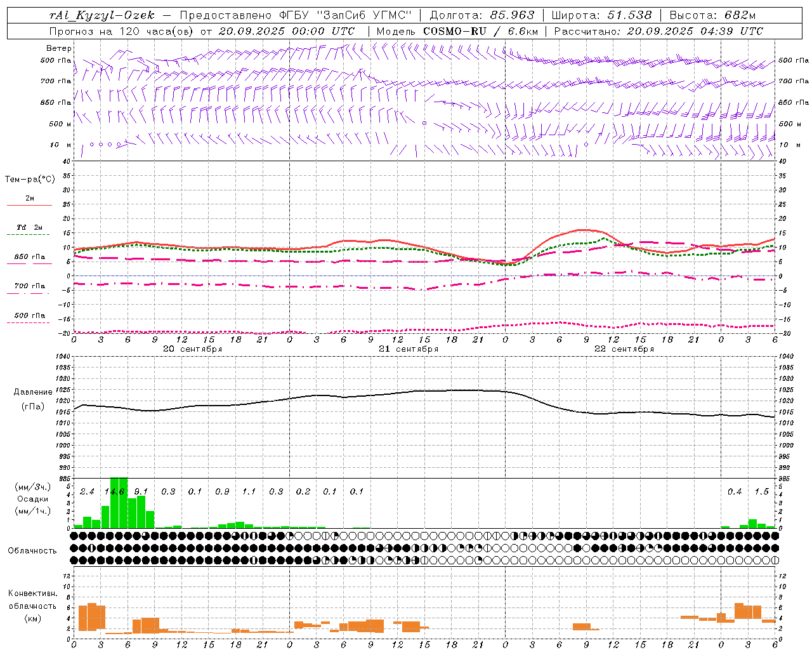
Task: Click the 0.9 precipitation value
Action: click(x=222, y=492)
